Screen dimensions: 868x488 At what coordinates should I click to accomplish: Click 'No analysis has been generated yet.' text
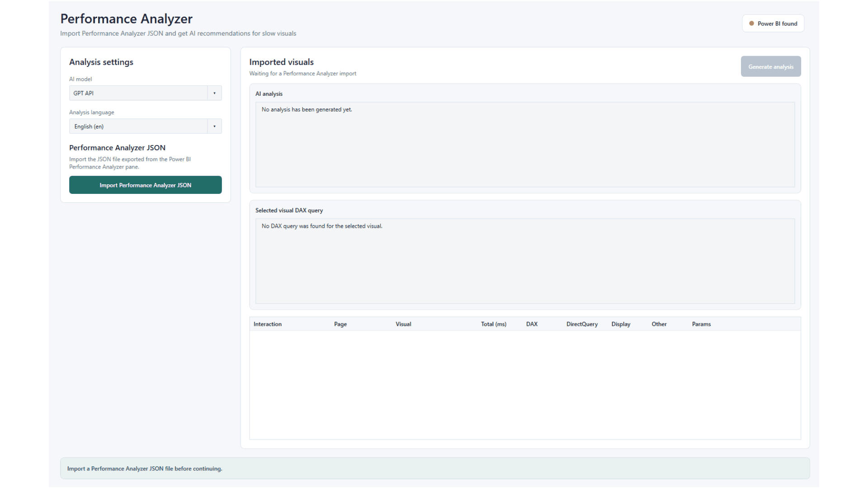(x=307, y=109)
